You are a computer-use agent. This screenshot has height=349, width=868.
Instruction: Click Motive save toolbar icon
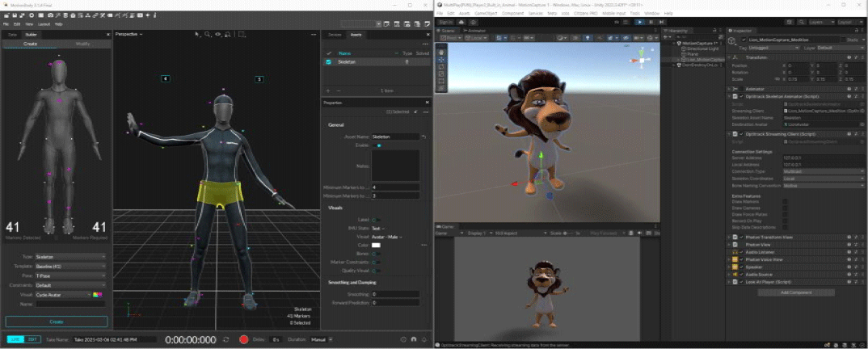[x=15, y=15]
